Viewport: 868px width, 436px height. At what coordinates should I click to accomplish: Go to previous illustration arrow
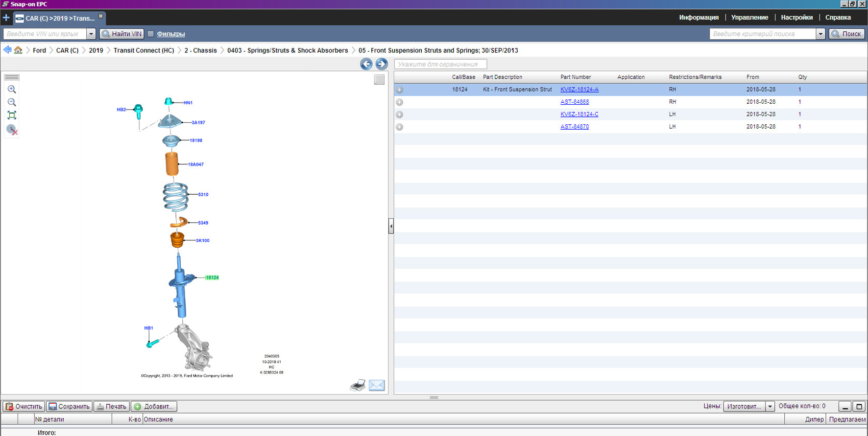click(x=366, y=64)
